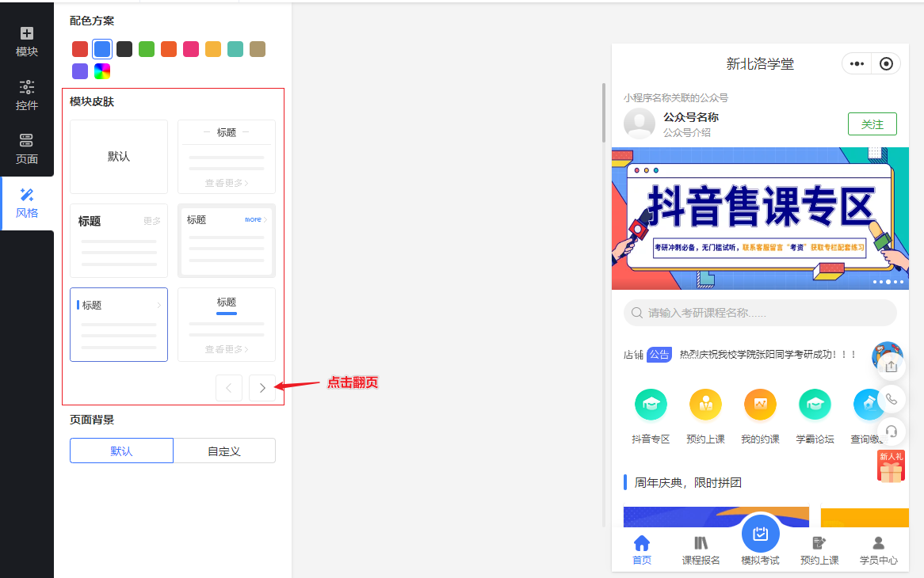Open 模拟考试 in bottom navigation
Image resolution: width=924 pixels, height=578 pixels.
[x=760, y=540]
